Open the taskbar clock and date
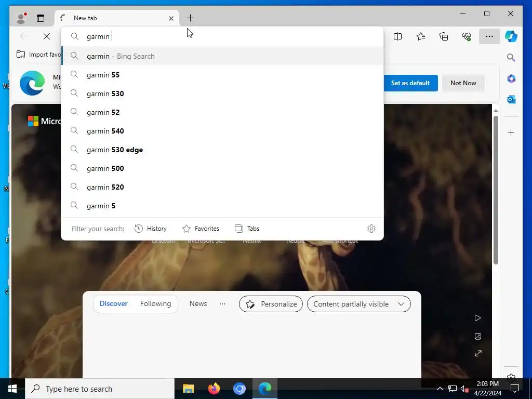 (487, 389)
